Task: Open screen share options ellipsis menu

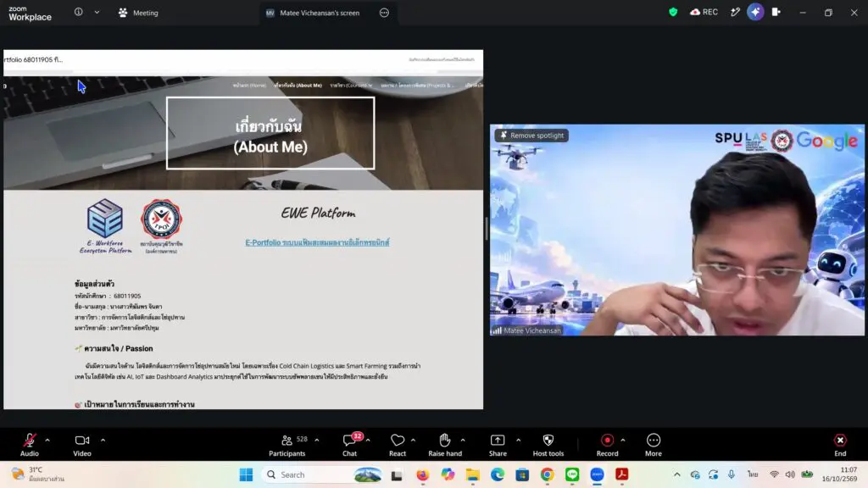Action: click(x=384, y=13)
